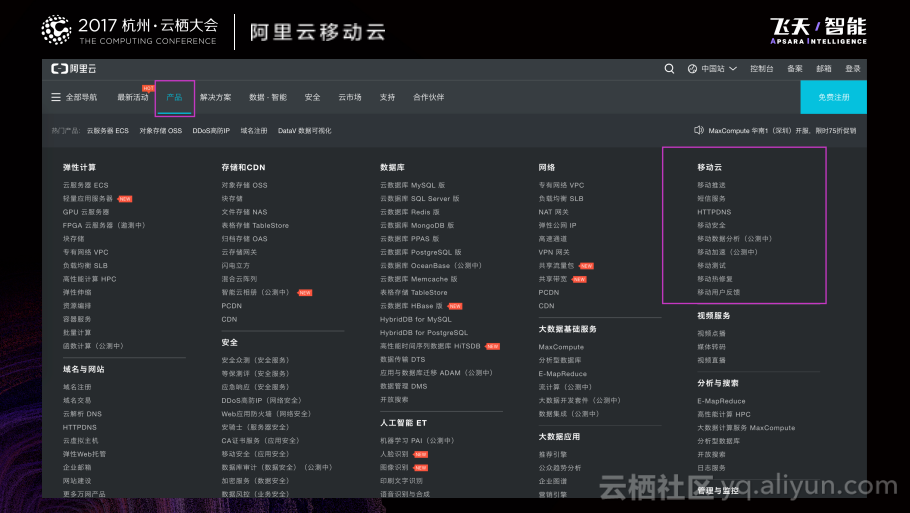Click the speaker announcement icon
This screenshot has width=910, height=513.
tap(699, 130)
